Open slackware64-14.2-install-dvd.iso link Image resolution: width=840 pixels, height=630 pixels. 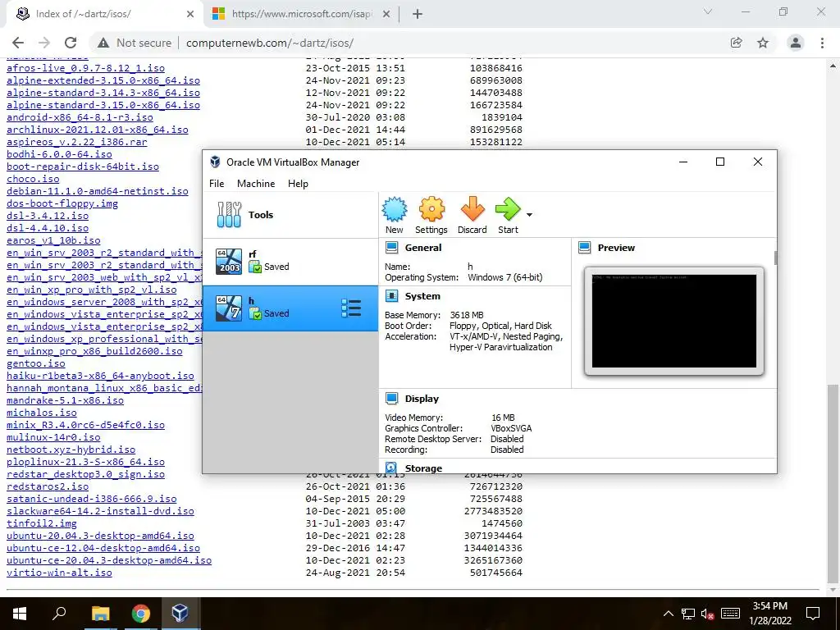[100, 511]
